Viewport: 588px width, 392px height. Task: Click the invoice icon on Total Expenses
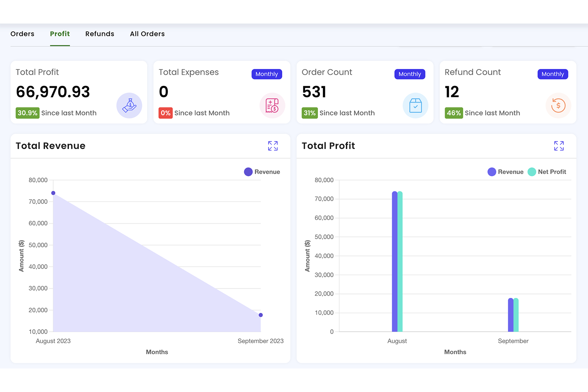point(272,105)
